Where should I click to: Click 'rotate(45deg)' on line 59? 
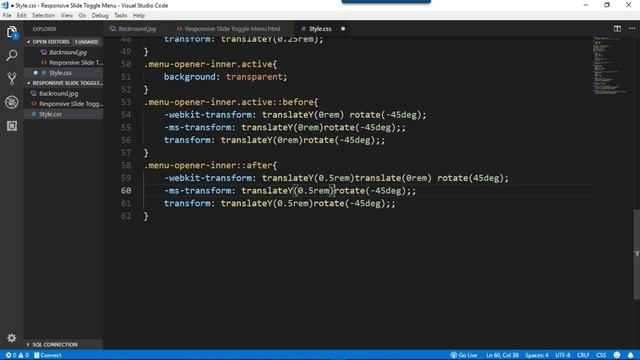(470, 178)
